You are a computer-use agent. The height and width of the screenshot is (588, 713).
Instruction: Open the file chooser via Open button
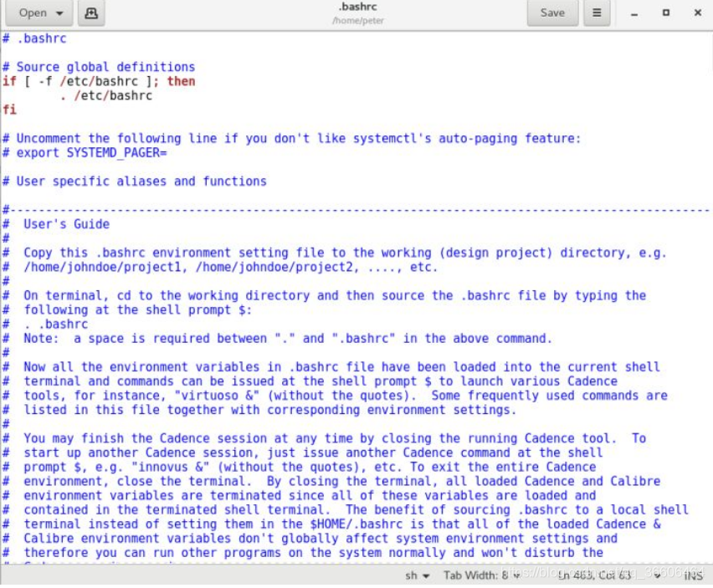[x=40, y=13]
